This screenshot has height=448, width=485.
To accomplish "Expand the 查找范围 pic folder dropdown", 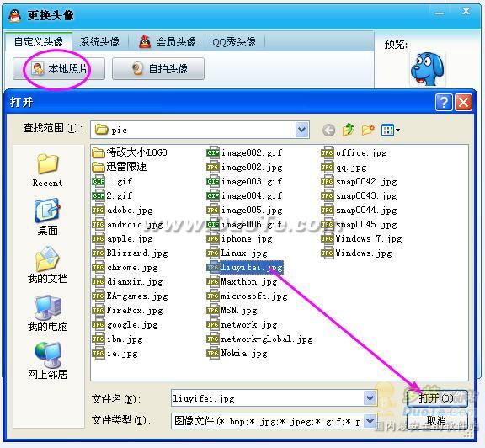I will click(302, 130).
